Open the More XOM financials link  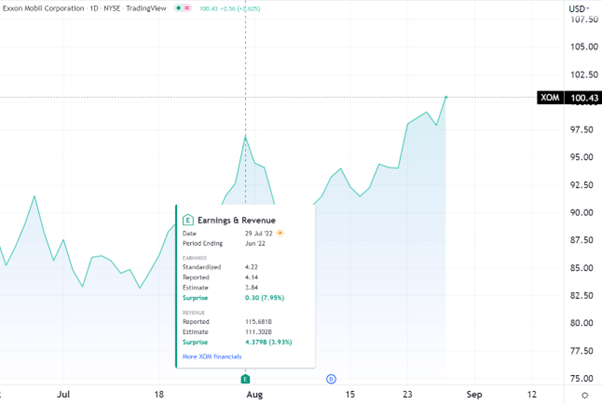(212, 357)
